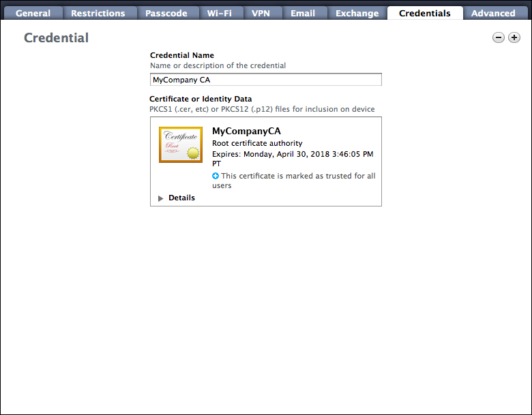Viewport: 532px width, 415px height.
Task: Click the Credential Name text field
Action: 265,80
